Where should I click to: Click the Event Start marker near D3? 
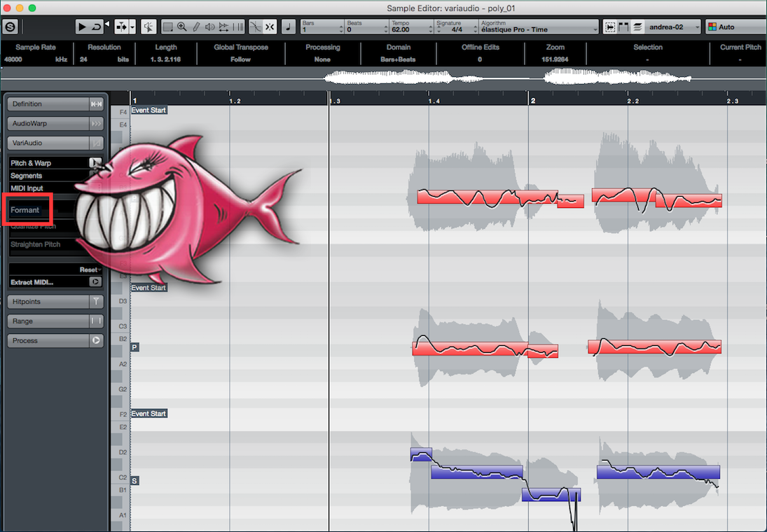[x=148, y=288]
